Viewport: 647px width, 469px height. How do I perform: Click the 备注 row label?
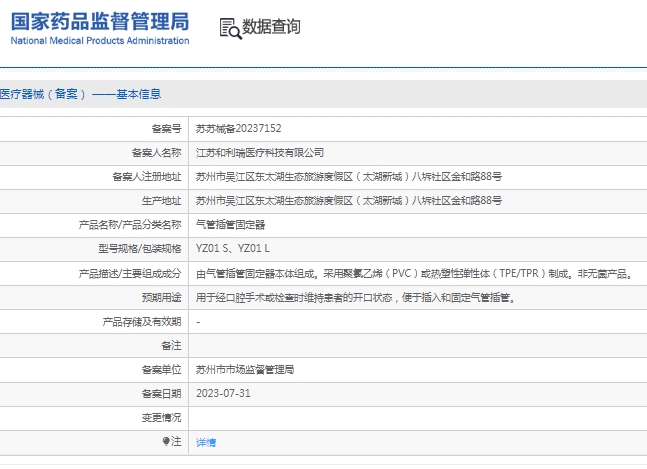coord(172,346)
